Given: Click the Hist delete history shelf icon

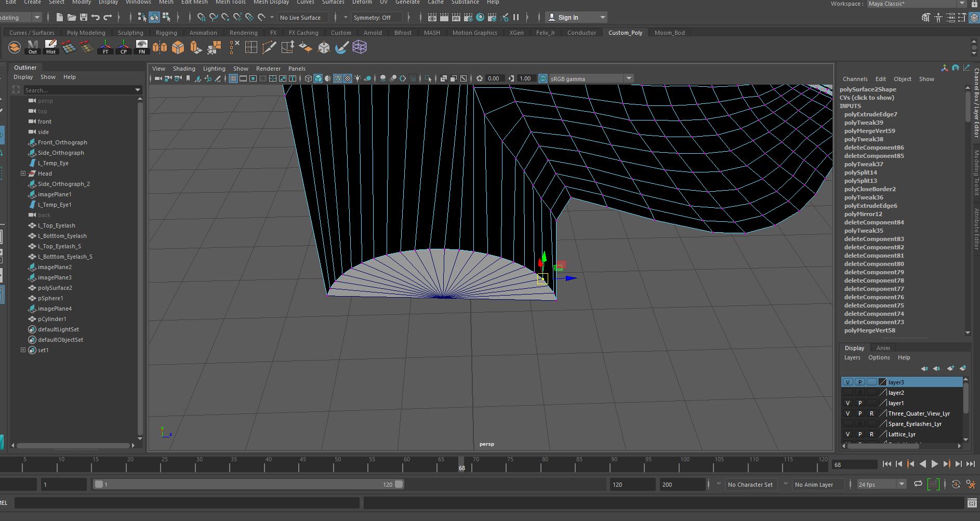Looking at the screenshot, I should [x=51, y=47].
